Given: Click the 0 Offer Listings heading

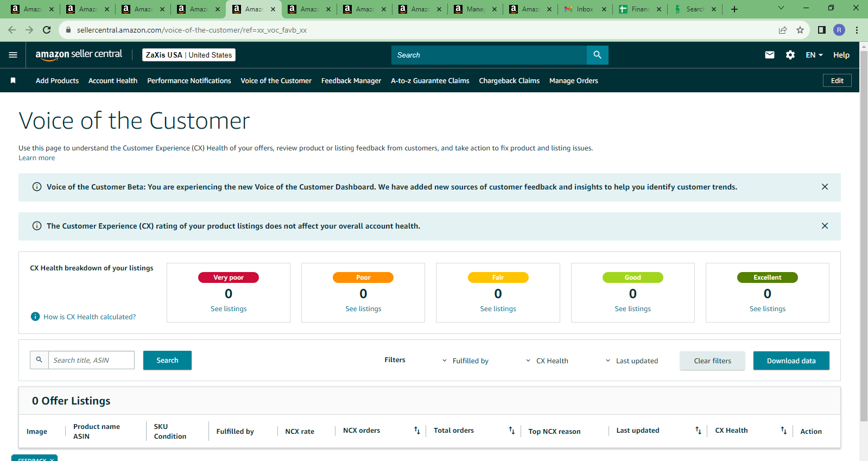Looking at the screenshot, I should (71, 401).
